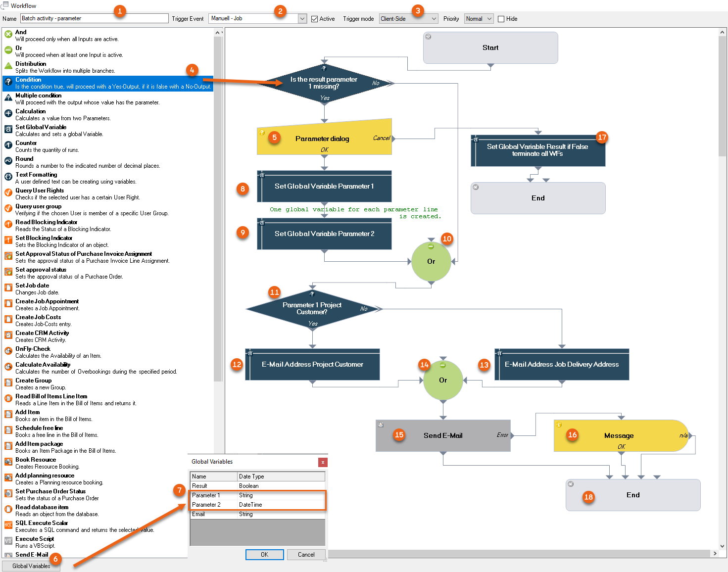Select the Distribution triangle icon
This screenshot has width=728, height=572.
pos(8,66)
